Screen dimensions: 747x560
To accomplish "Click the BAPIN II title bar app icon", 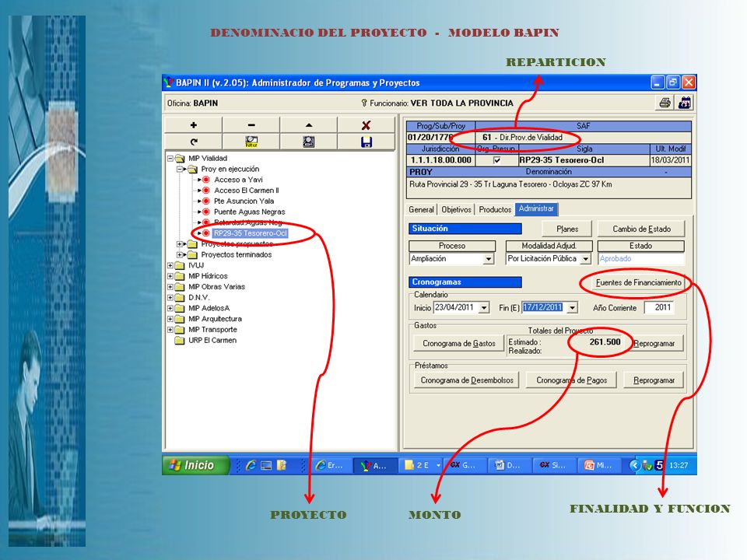I will pos(169,83).
